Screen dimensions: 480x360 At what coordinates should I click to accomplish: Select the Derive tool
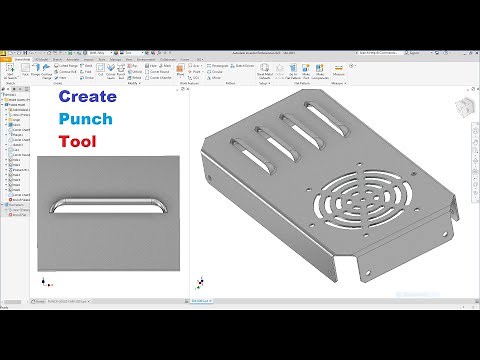(87, 78)
